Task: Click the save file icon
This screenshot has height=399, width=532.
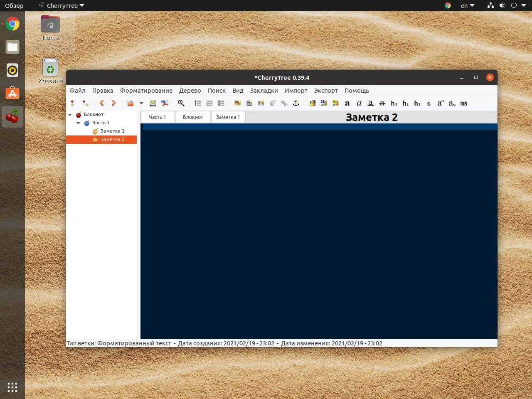Action: click(x=153, y=103)
